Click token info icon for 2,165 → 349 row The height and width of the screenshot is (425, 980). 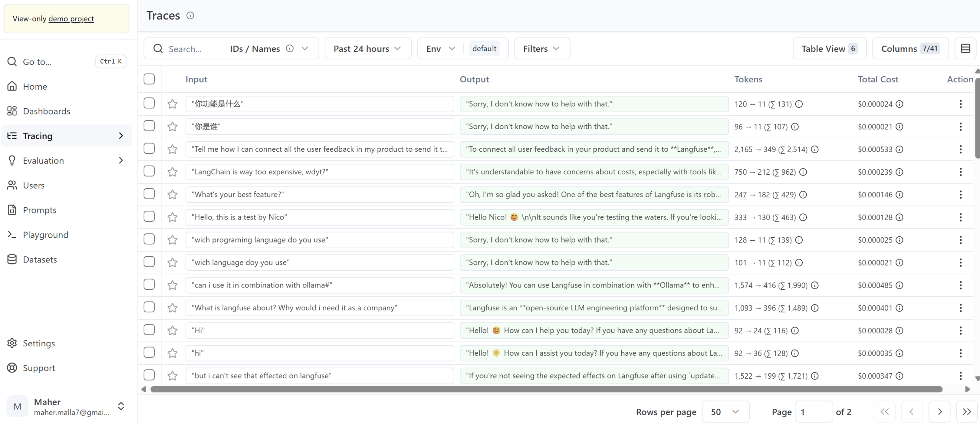[815, 149]
